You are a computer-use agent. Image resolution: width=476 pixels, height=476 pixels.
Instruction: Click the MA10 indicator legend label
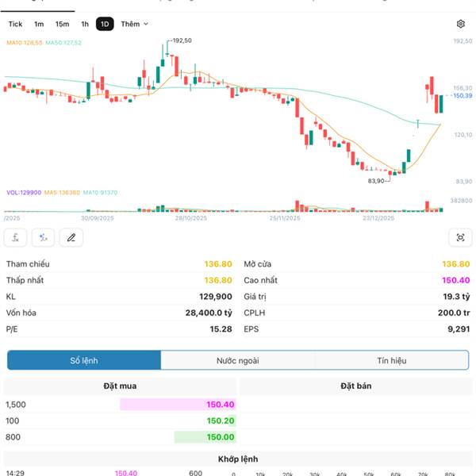(24, 43)
